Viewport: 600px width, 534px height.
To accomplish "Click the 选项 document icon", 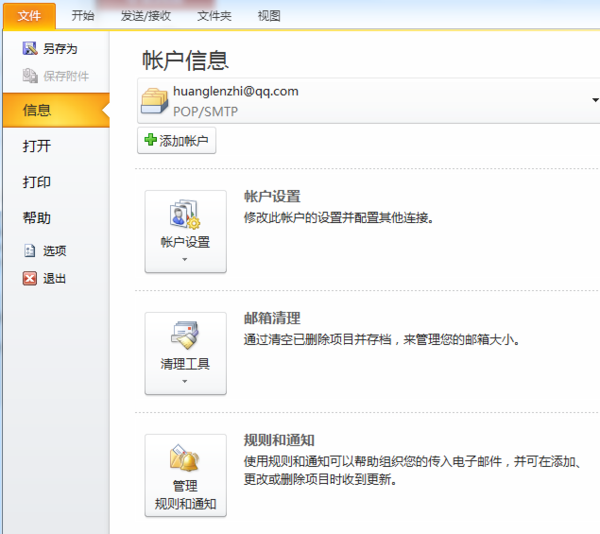I will pyautogui.click(x=29, y=251).
